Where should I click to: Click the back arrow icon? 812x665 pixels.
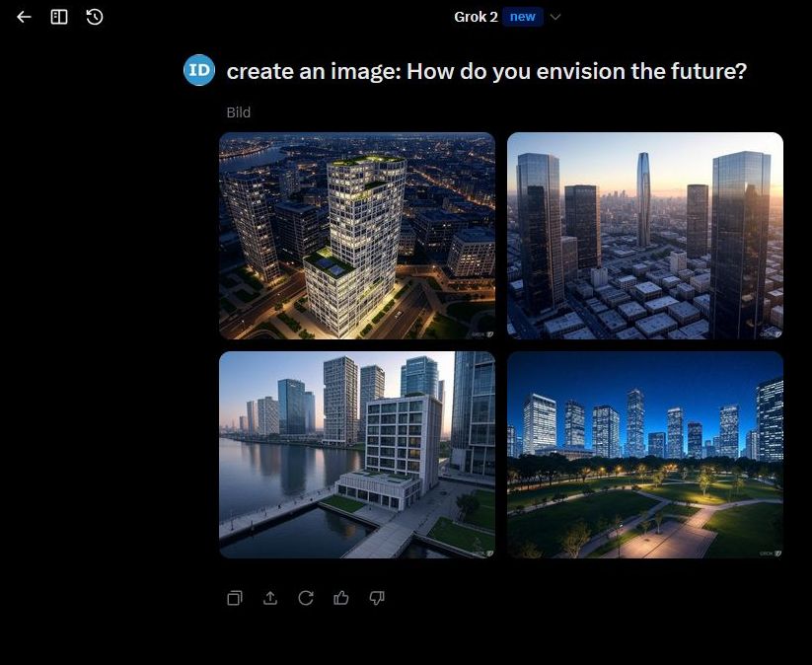24,17
